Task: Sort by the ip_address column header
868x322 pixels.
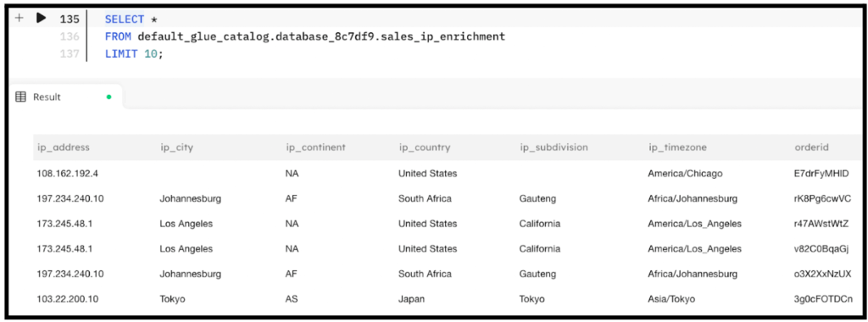Action: [x=63, y=147]
